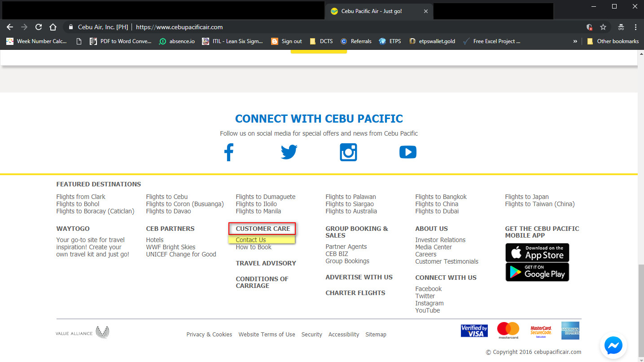Open the Sign out bookmark
Image resolution: width=644 pixels, height=362 pixels.
pyautogui.click(x=286, y=41)
